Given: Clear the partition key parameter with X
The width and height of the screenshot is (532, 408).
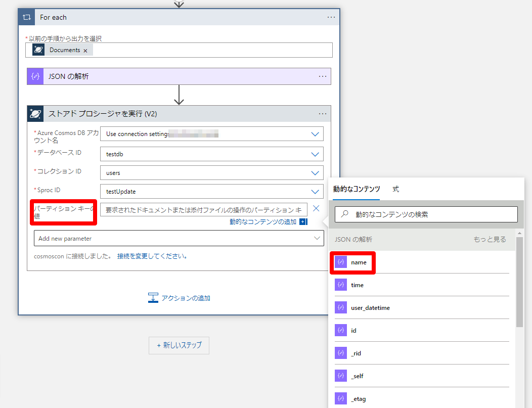Looking at the screenshot, I should click(x=316, y=208).
